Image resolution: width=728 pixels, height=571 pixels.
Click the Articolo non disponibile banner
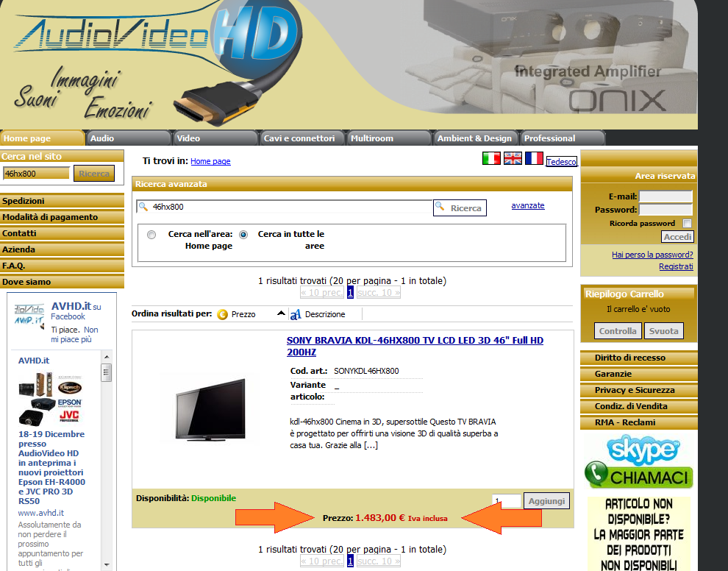639,533
